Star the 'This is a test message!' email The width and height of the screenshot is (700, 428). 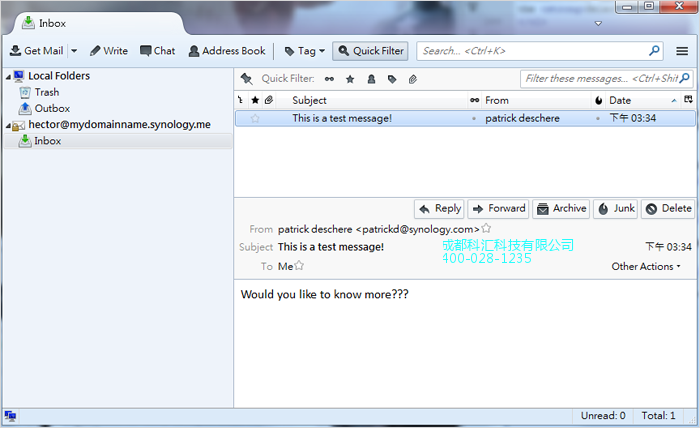click(x=255, y=118)
